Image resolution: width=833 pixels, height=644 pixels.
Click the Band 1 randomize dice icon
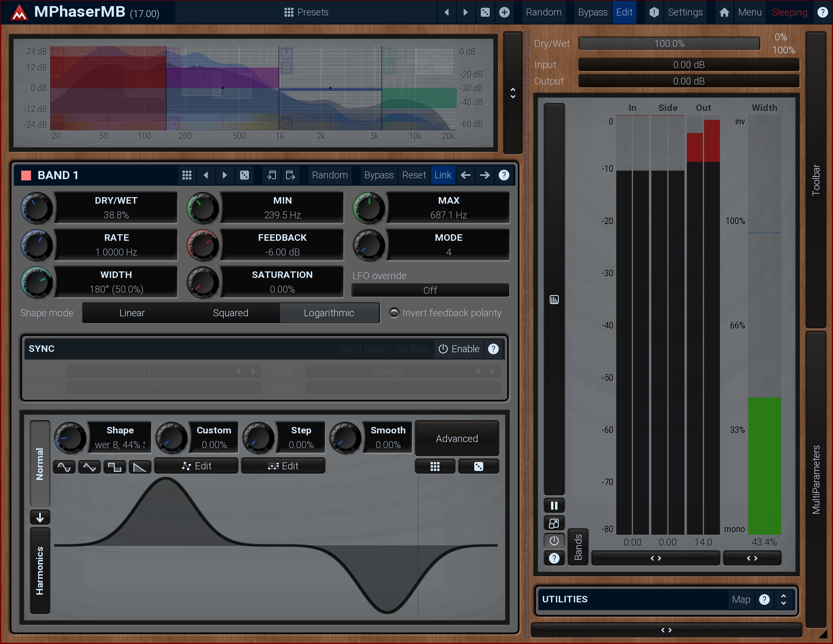point(244,175)
